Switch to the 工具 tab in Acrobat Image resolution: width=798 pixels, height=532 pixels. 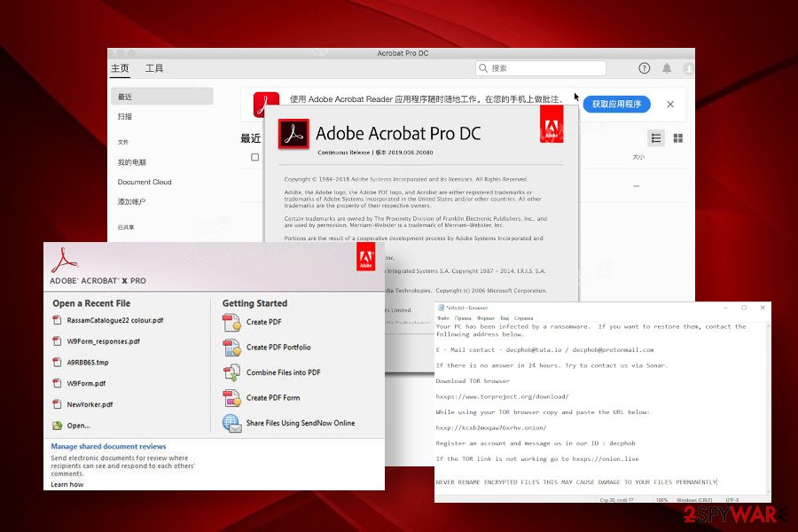(154, 68)
